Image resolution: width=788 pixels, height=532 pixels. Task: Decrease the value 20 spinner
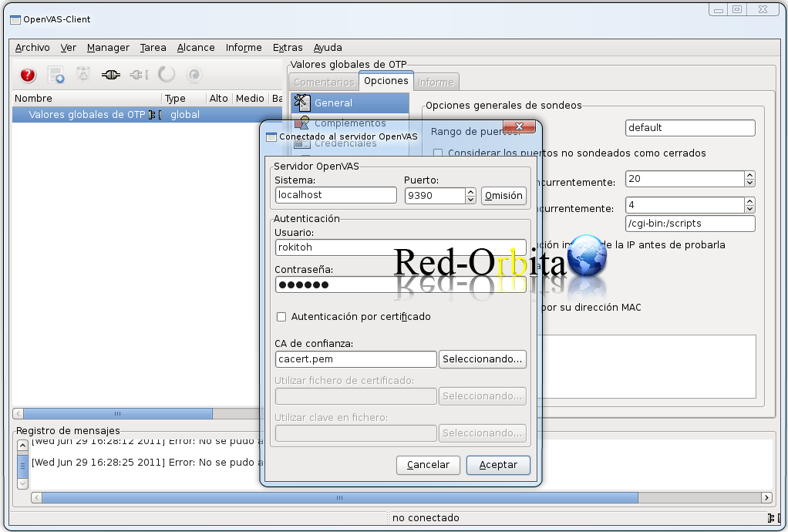coord(749,183)
